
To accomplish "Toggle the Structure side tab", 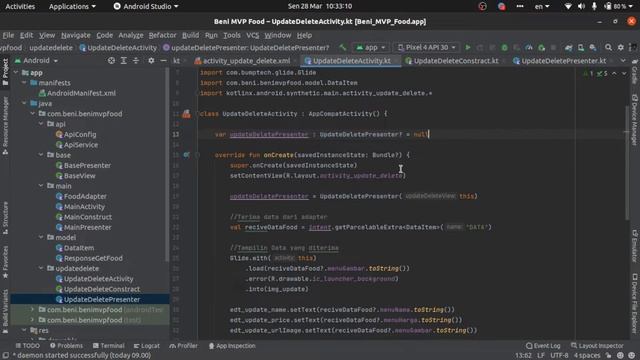I will [x=5, y=218].
